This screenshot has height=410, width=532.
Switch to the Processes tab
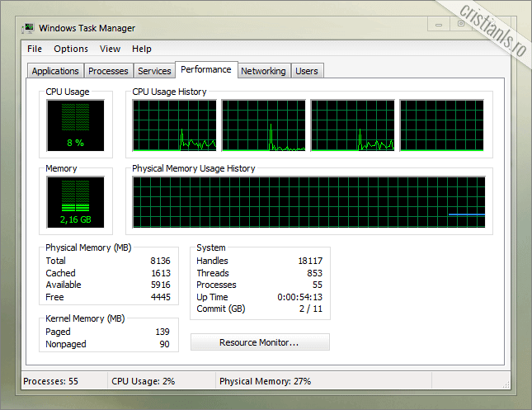108,71
